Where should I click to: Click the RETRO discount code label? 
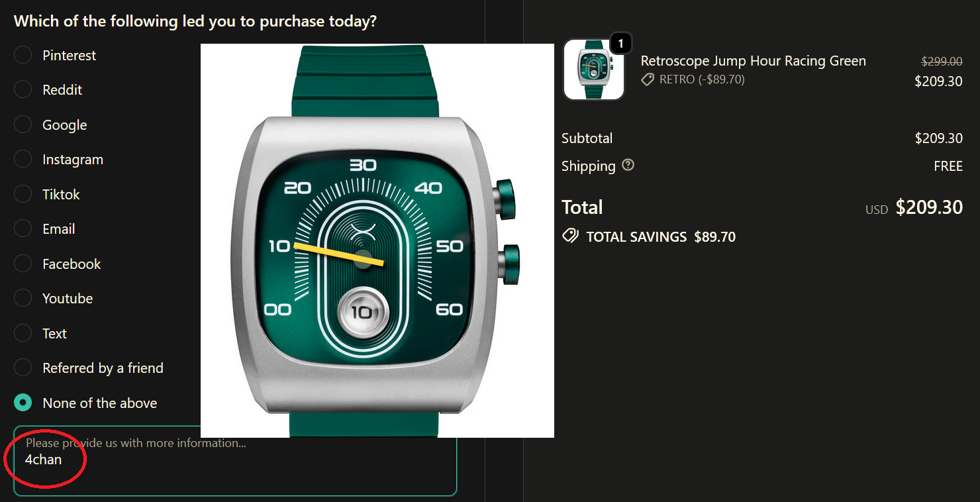click(x=702, y=79)
